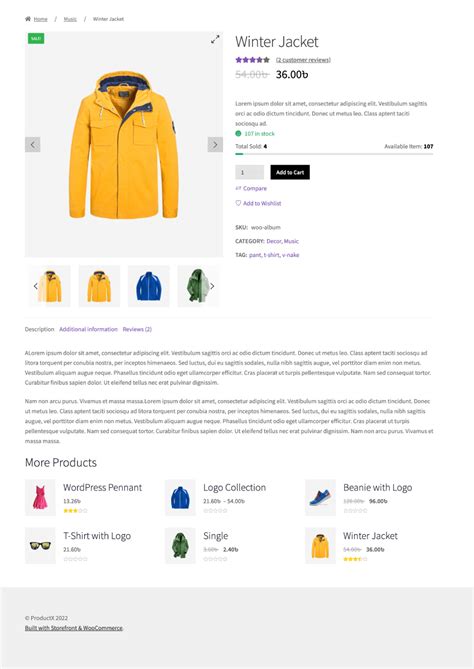The image size is (474, 669).
Task: Open the Beanie with Logo product
Action: point(378,488)
